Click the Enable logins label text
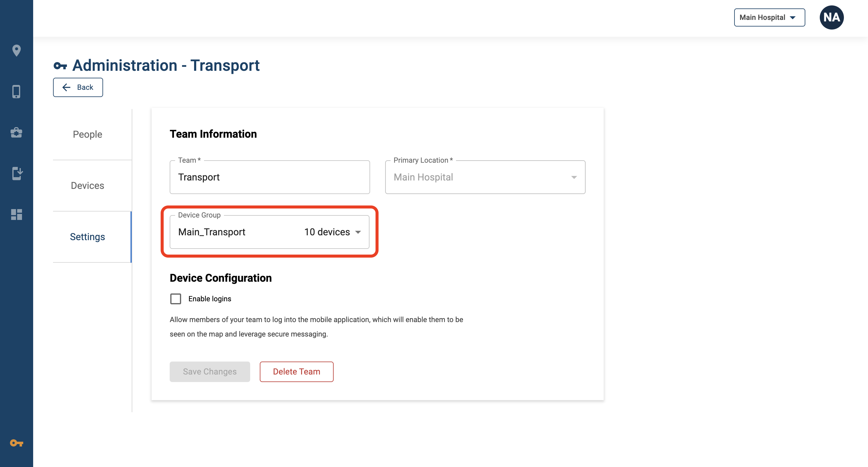 (x=209, y=299)
